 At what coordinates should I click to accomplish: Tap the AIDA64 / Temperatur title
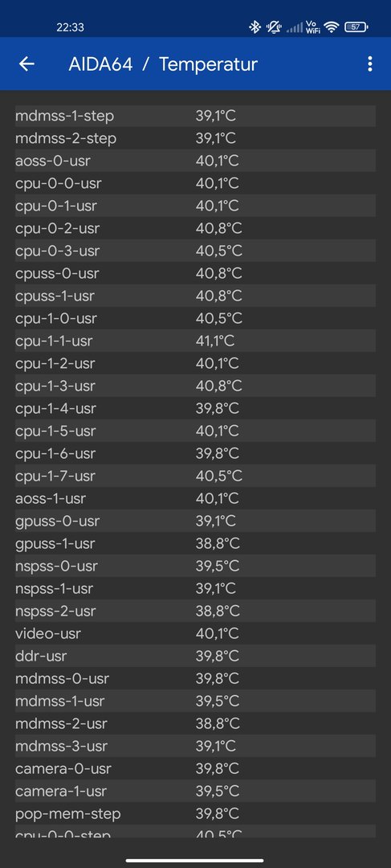click(x=163, y=64)
